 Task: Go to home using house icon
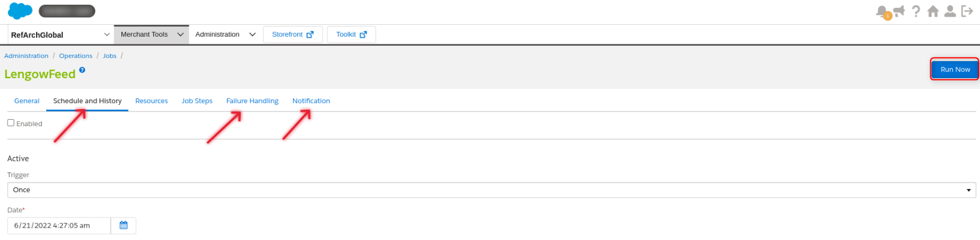point(933,11)
